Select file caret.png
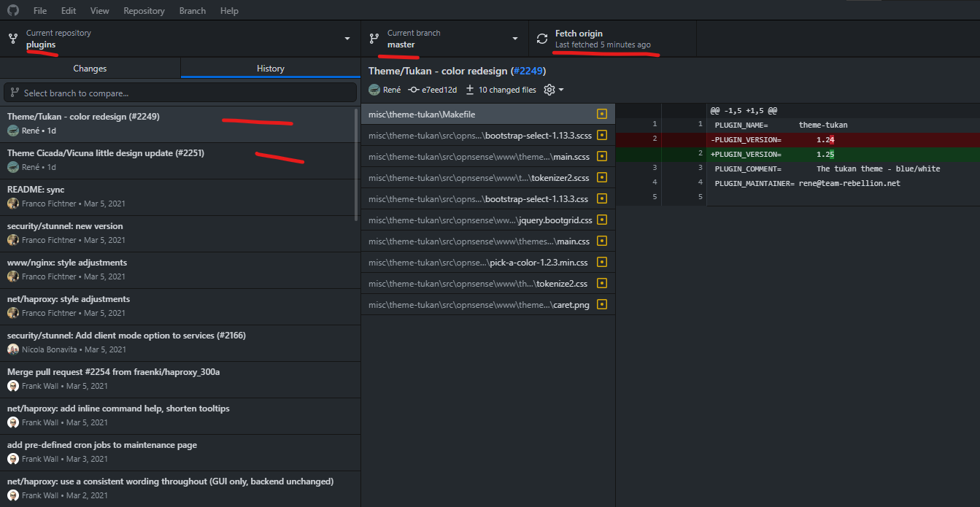This screenshot has height=507, width=980. click(x=487, y=304)
